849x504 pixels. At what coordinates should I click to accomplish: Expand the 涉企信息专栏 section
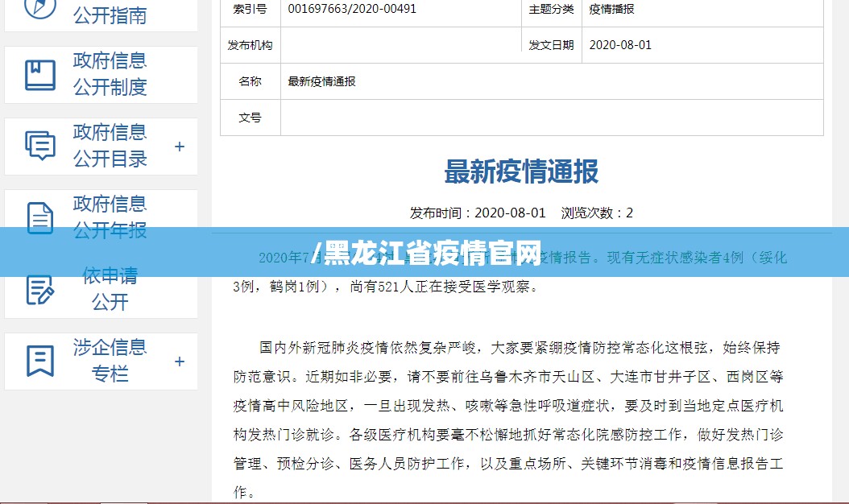coord(179,361)
